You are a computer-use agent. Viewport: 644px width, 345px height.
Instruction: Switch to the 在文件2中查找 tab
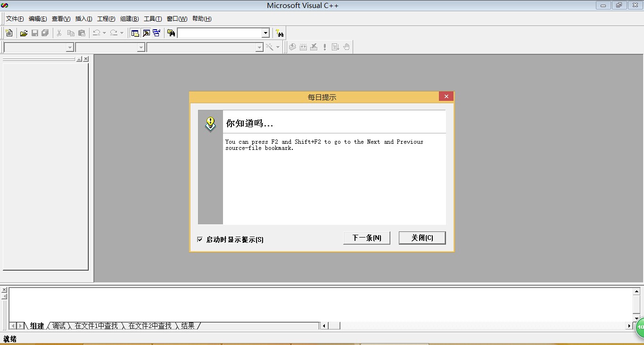(x=150, y=326)
